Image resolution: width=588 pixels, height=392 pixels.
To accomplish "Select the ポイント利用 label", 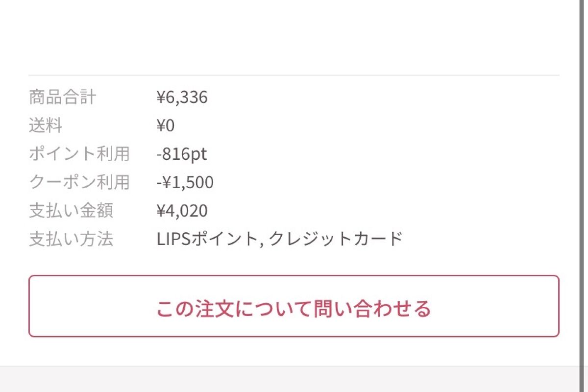I will click(79, 154).
